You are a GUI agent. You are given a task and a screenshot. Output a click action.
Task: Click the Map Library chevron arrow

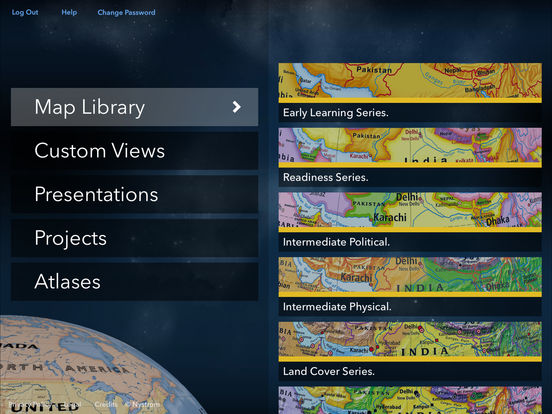[x=237, y=107]
